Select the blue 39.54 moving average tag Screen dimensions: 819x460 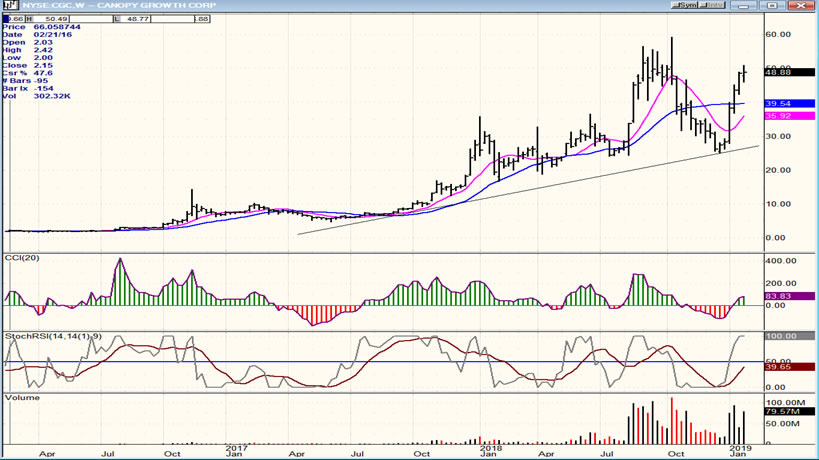coord(778,104)
